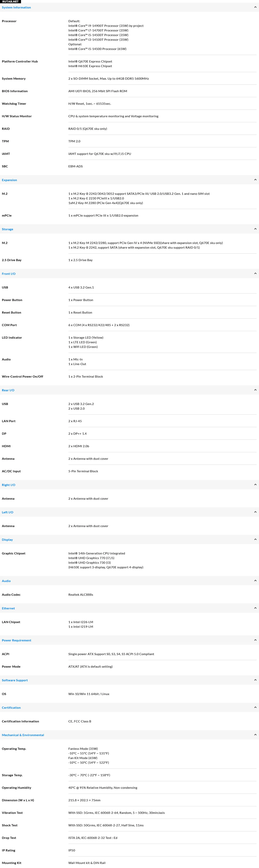Select 'RAID 0/1 (Q670E sku only)' text
259x868 pixels.
coord(88,129)
